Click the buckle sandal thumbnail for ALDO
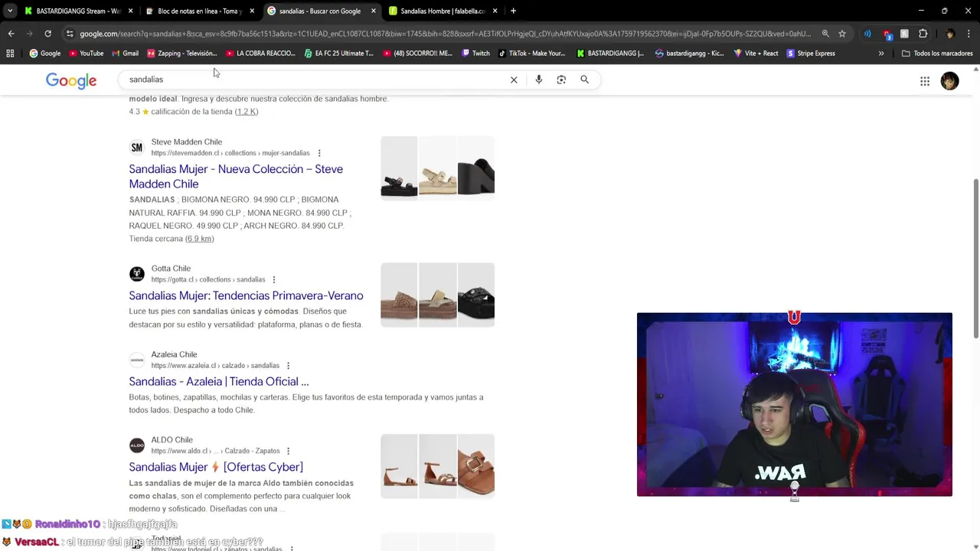 tap(476, 466)
